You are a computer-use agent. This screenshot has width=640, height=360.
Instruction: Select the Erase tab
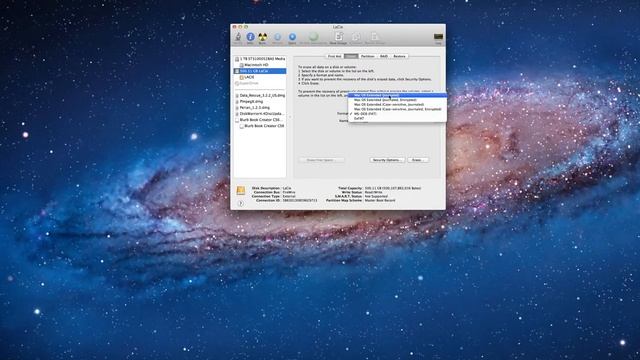[351, 56]
